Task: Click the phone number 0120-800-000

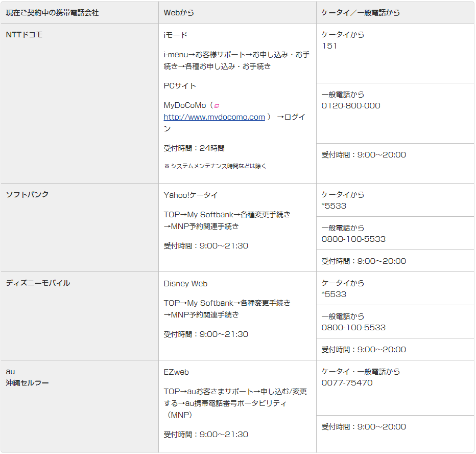Action: 350,106
